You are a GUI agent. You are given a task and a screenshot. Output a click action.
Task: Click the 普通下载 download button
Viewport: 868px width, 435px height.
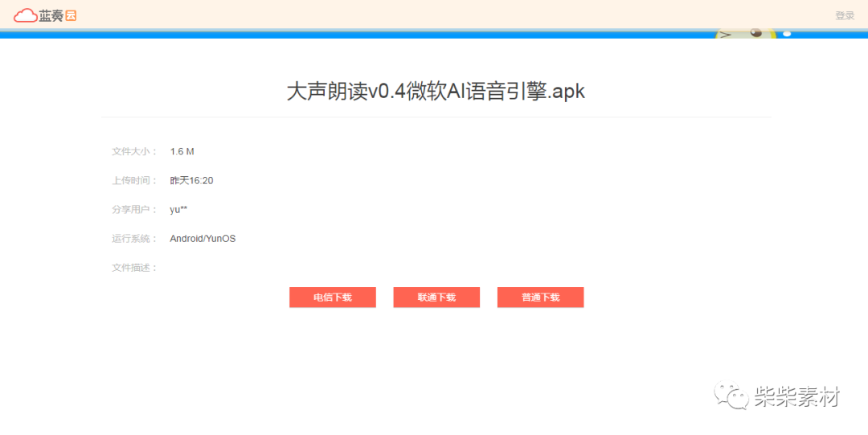[x=541, y=298]
